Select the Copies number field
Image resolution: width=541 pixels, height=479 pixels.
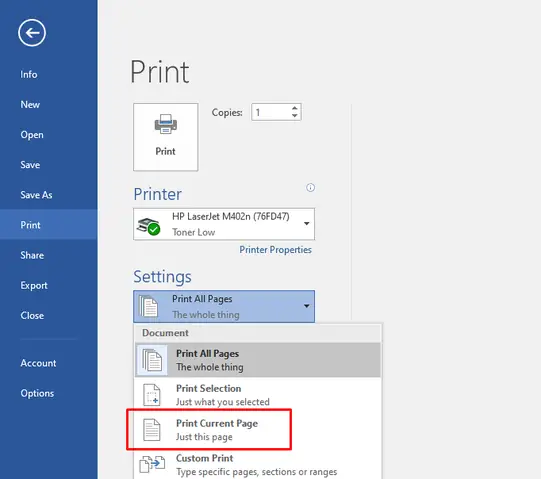point(272,112)
